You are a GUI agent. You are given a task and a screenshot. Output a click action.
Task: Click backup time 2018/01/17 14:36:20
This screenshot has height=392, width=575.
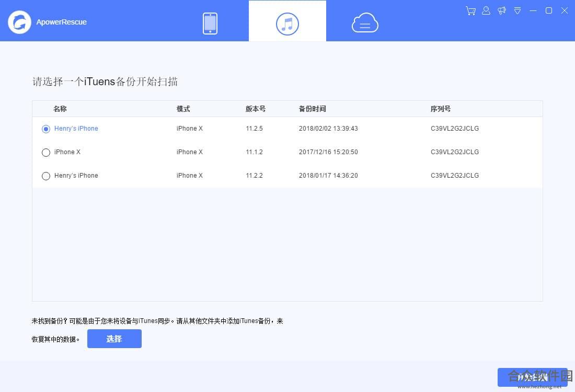click(x=328, y=175)
